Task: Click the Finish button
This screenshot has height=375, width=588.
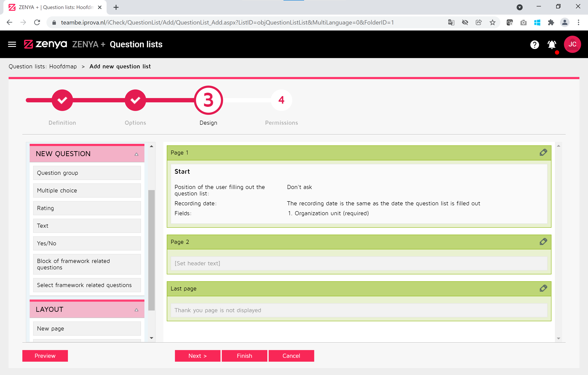Action: [244, 355]
